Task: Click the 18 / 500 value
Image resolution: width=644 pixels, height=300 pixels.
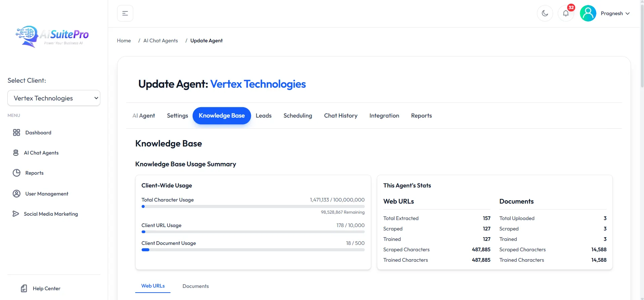Action: coord(355,243)
